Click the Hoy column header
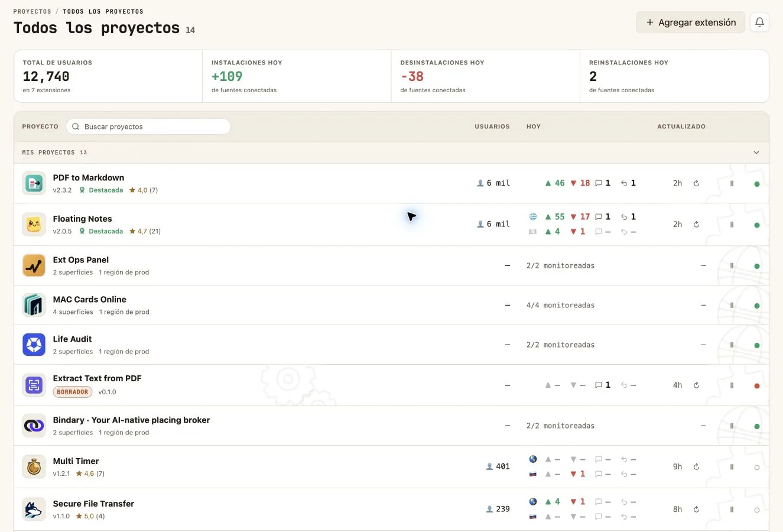 534,126
